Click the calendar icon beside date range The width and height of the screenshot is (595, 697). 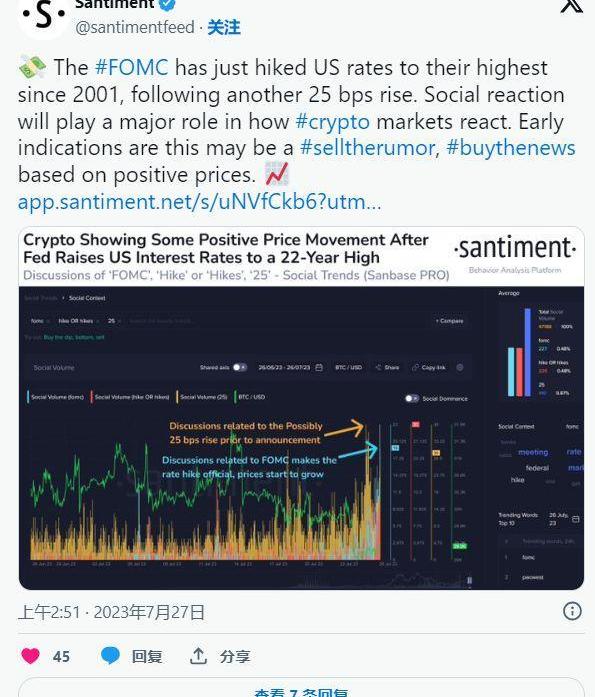319,368
